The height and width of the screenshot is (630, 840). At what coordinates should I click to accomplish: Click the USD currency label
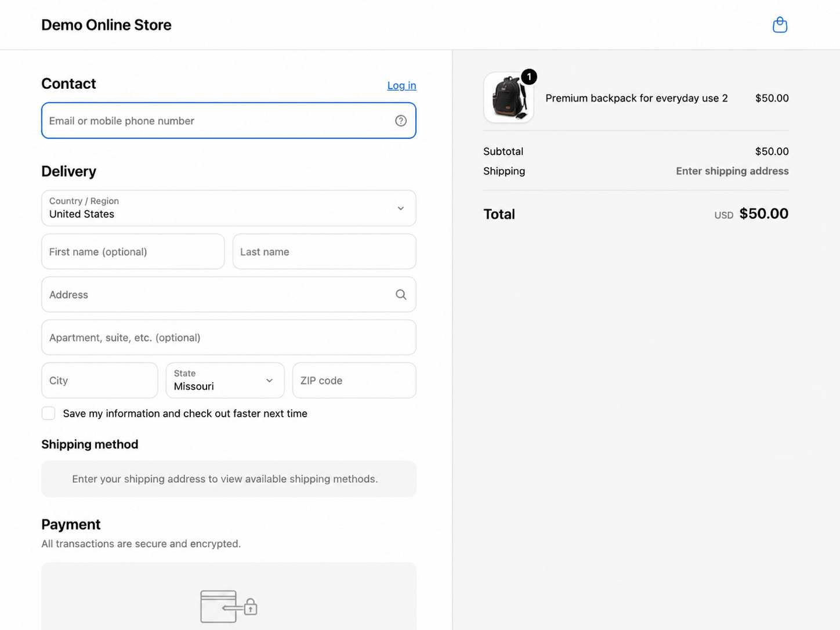click(x=724, y=215)
